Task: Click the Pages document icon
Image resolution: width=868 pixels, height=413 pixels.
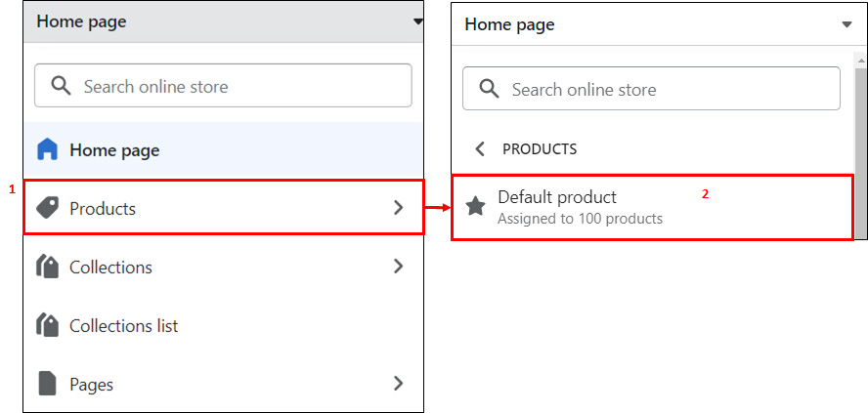Action: point(47,384)
